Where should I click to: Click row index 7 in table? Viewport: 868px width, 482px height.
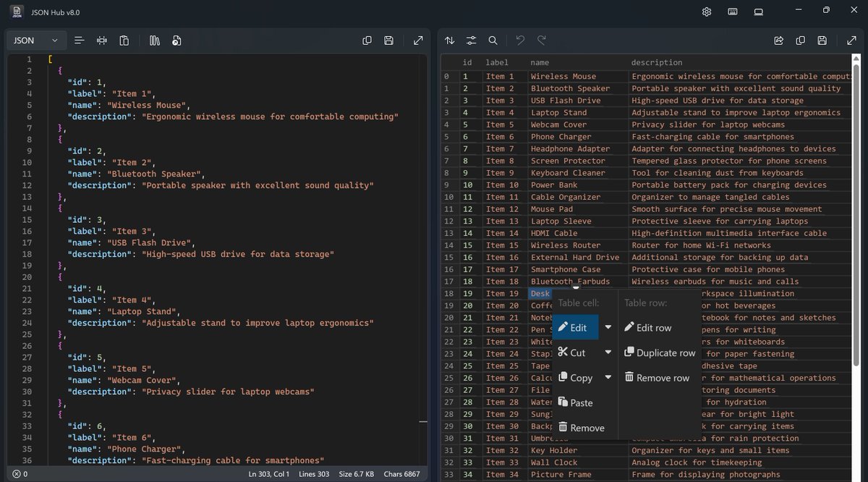(446, 161)
